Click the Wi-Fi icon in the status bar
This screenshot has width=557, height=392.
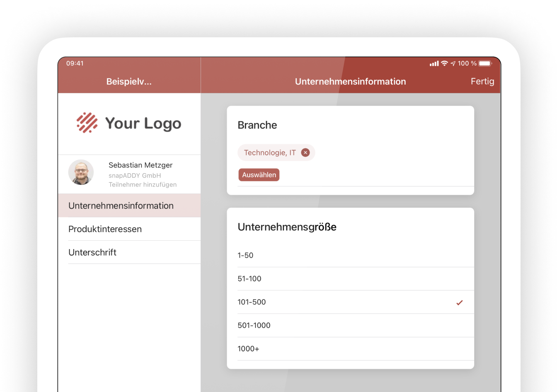click(444, 63)
